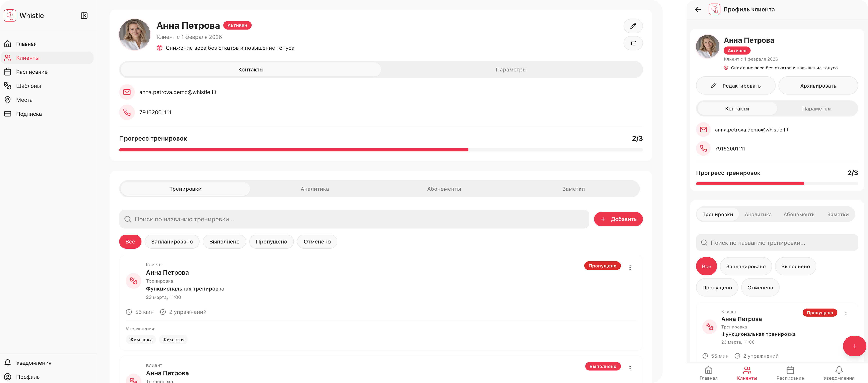Click the envelope icon in mobile view
868x383 pixels.
click(x=703, y=130)
